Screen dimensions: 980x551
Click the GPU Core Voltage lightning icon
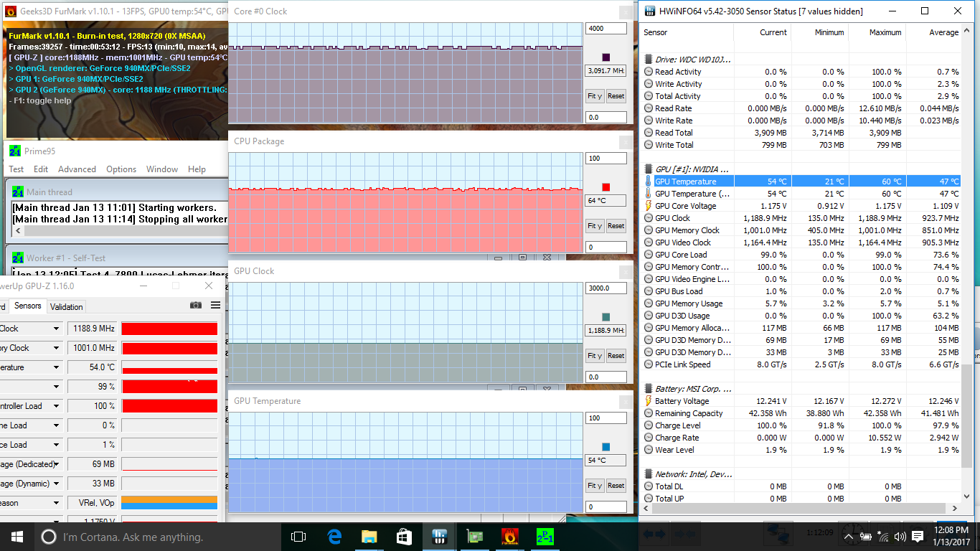(649, 206)
